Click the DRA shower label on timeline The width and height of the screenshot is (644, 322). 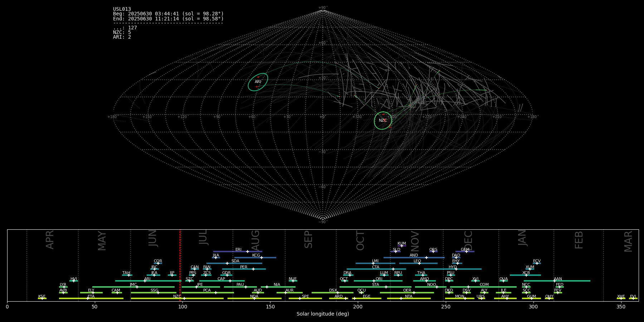[347, 273]
